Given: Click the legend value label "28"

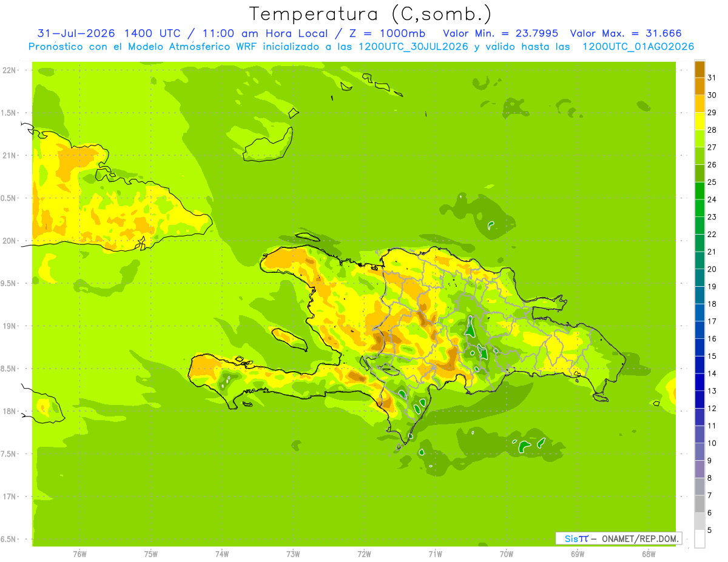Looking at the screenshot, I should click(x=712, y=130).
